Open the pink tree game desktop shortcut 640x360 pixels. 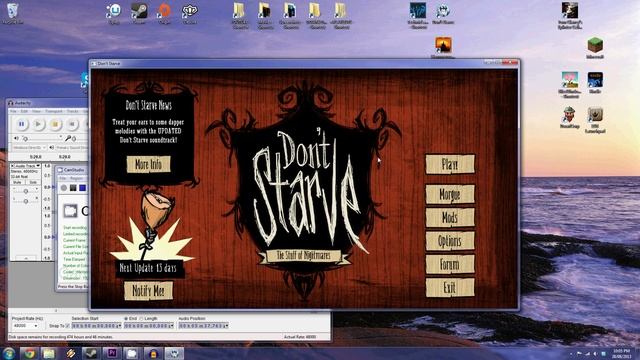(570, 85)
